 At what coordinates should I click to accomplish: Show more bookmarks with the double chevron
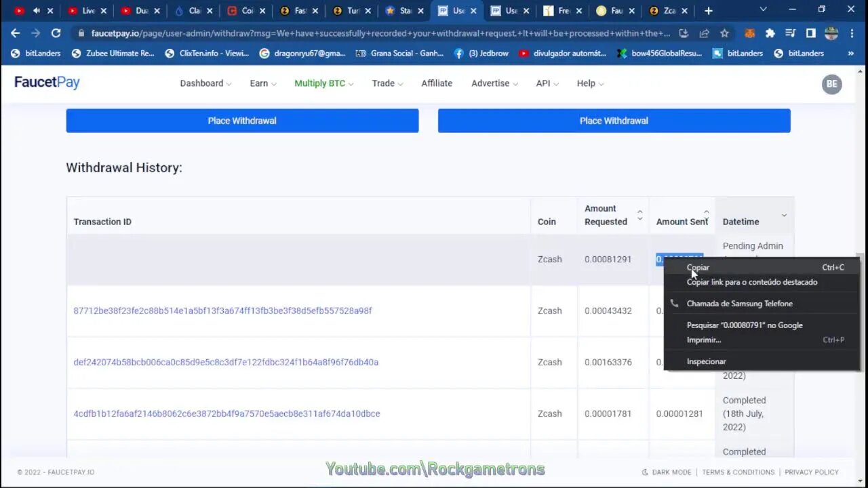(x=851, y=53)
